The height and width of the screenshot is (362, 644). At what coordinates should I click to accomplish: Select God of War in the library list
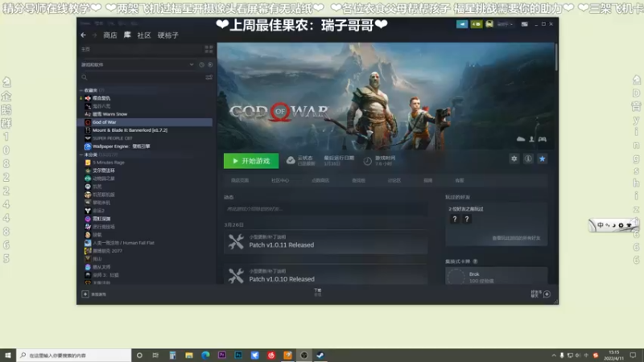click(146, 122)
